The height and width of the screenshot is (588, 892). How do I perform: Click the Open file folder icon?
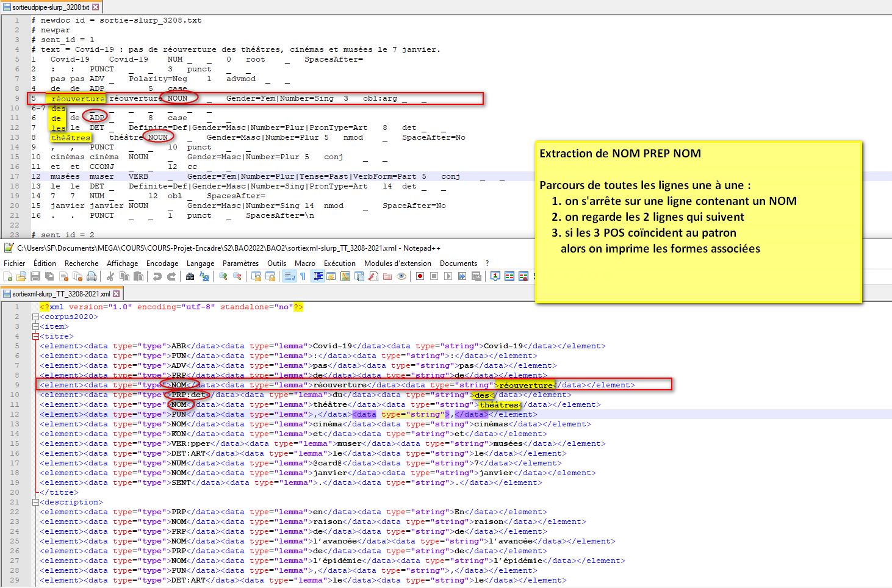tap(21, 276)
